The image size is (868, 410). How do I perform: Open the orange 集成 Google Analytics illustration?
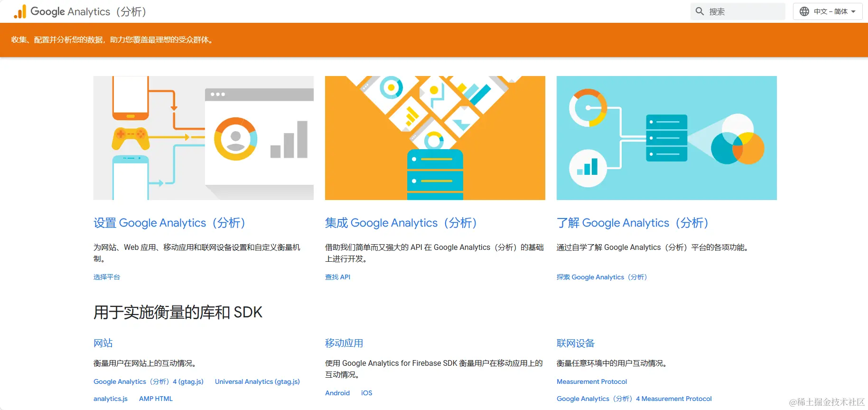(x=435, y=138)
